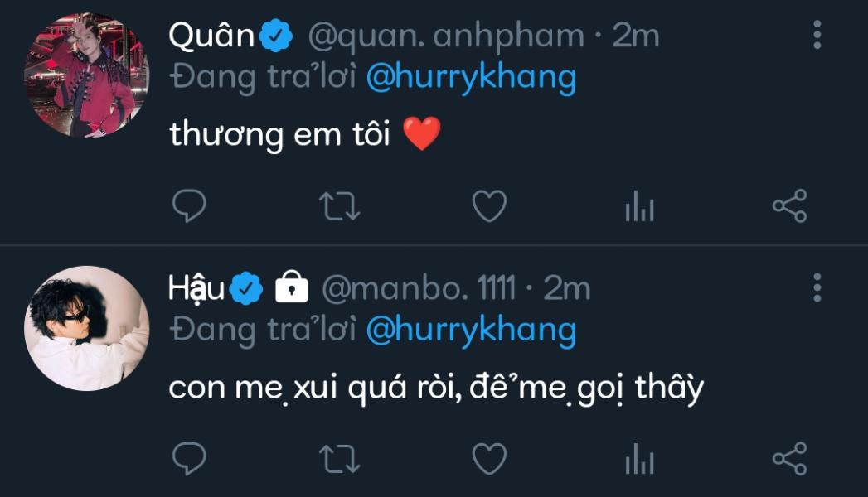Like Quân's tweet with heart icon
The width and height of the screenshot is (868, 497).
pyautogui.click(x=489, y=205)
